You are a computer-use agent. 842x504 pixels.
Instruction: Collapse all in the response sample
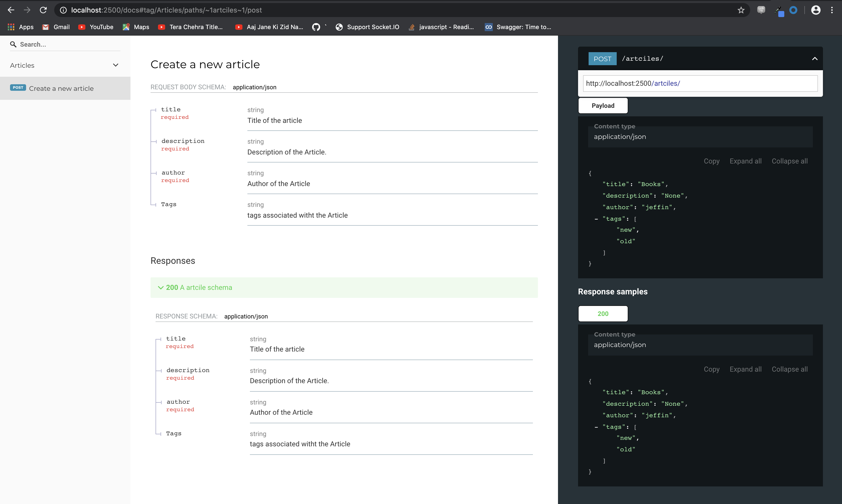(x=789, y=370)
